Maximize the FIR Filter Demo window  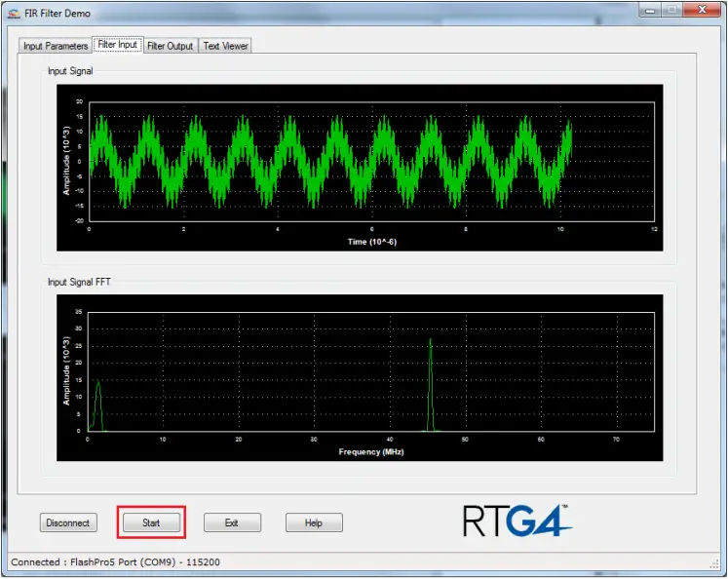pyautogui.click(x=672, y=10)
